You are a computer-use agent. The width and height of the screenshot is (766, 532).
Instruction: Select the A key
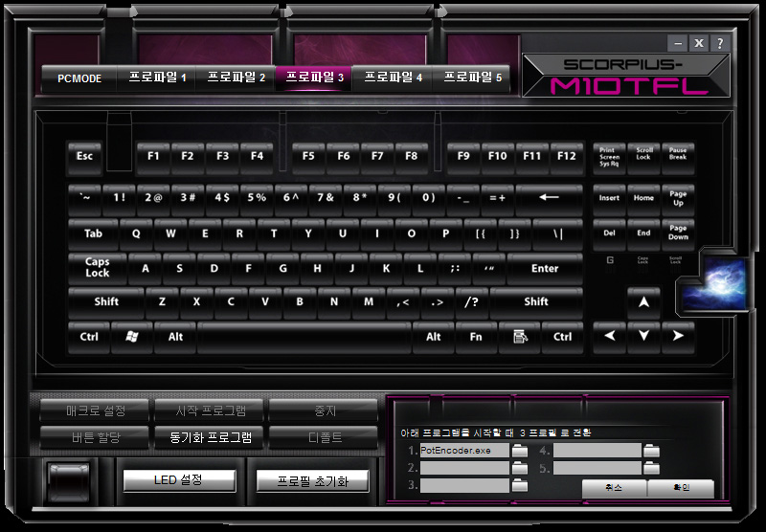coord(146,268)
